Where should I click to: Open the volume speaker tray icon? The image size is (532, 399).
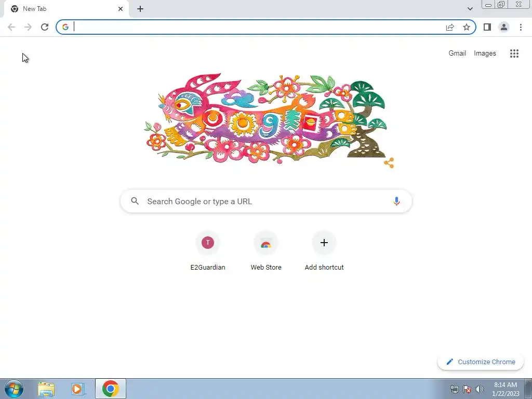[480, 389]
